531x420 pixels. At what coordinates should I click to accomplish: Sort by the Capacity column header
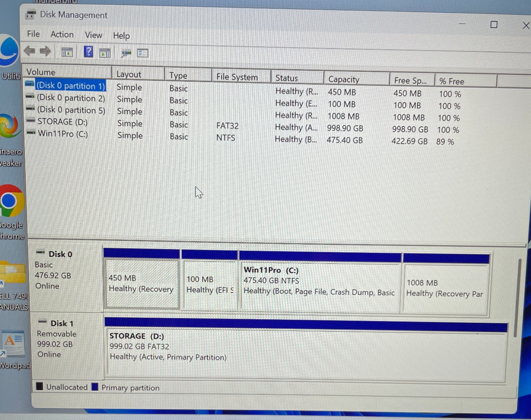[356, 79]
